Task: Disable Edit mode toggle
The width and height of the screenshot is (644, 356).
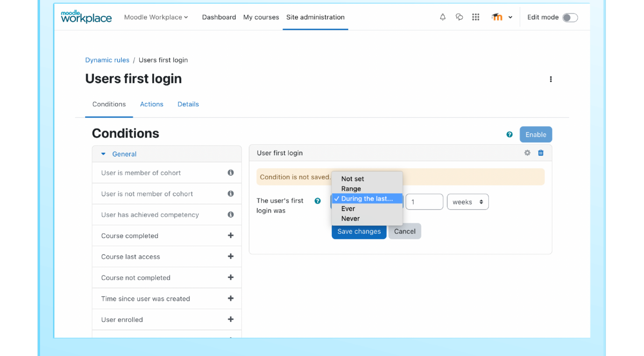Action: pyautogui.click(x=570, y=17)
